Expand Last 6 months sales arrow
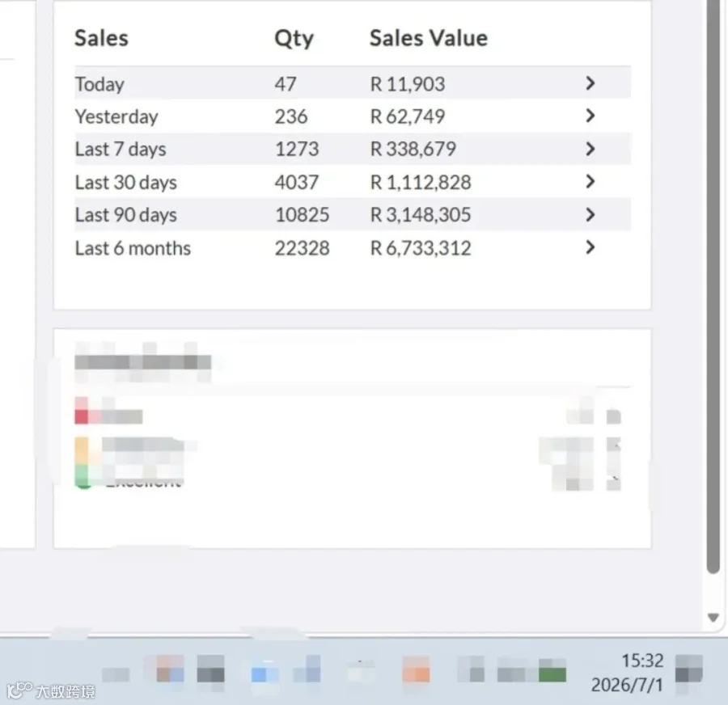Screen dimensions: 728x705 pyautogui.click(x=590, y=247)
